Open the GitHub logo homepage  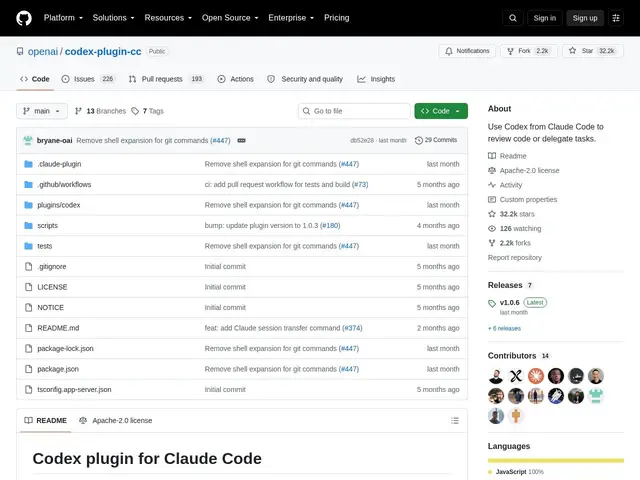click(24, 18)
